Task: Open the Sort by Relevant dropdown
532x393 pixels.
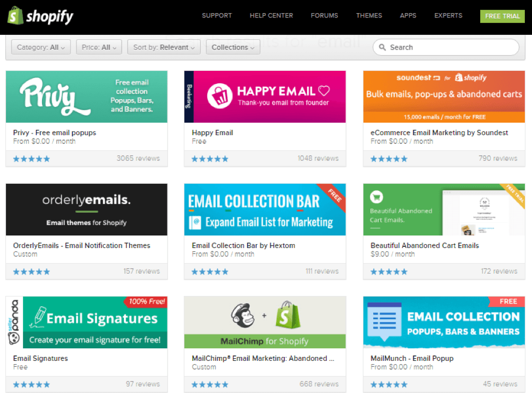Action: pyautogui.click(x=164, y=47)
